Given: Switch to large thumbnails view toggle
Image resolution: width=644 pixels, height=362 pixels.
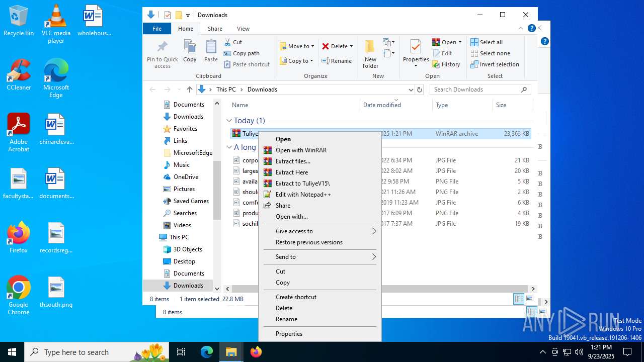Looking at the screenshot, I should [x=529, y=299].
